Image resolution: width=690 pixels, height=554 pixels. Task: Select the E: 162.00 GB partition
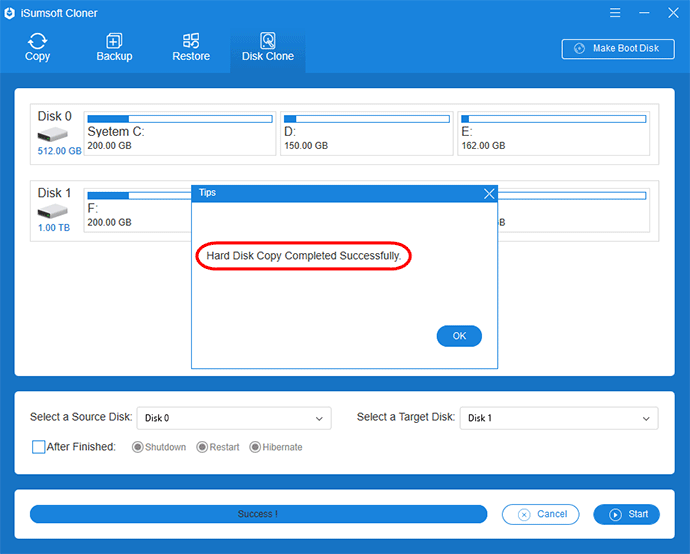(554, 133)
